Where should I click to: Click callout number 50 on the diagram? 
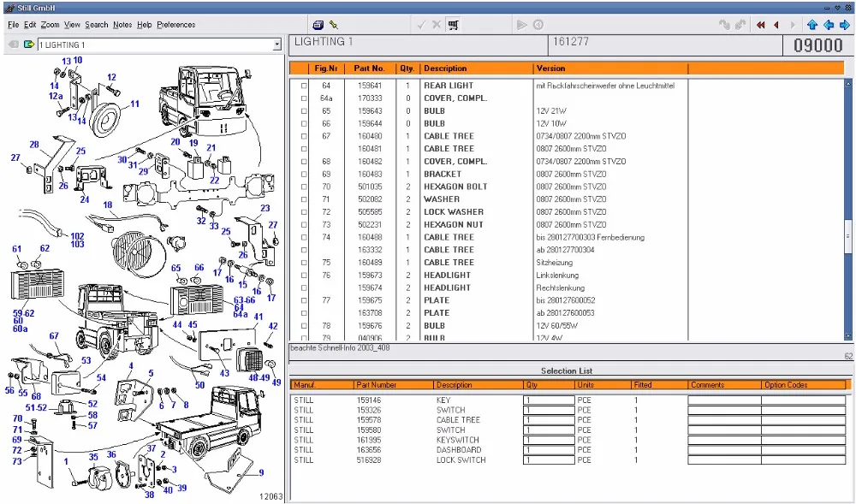[199, 385]
